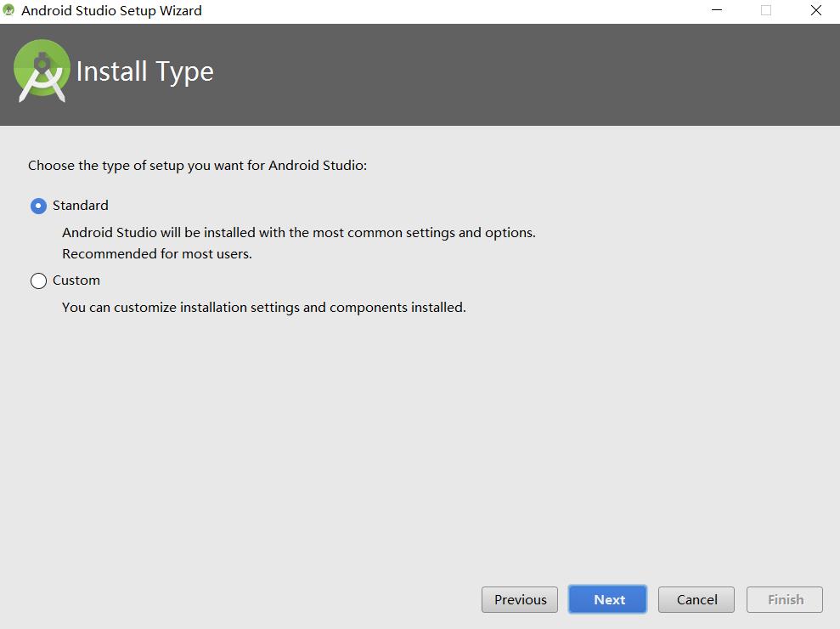
Task: Click the 'You can customize installation settings' description
Action: point(264,307)
